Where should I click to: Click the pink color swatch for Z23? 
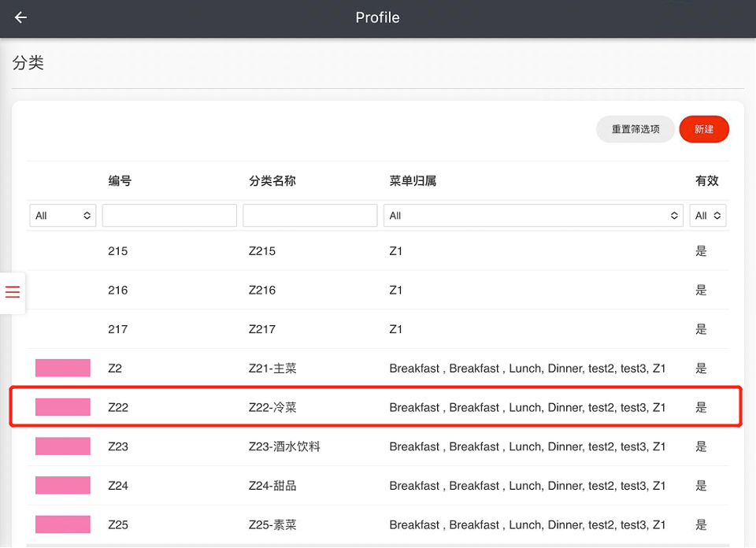click(63, 446)
